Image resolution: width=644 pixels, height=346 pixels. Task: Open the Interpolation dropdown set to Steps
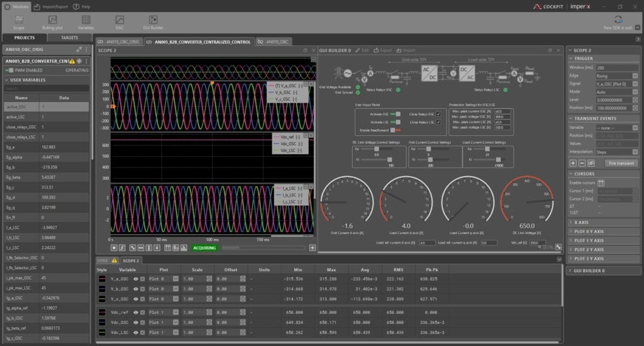click(616, 152)
